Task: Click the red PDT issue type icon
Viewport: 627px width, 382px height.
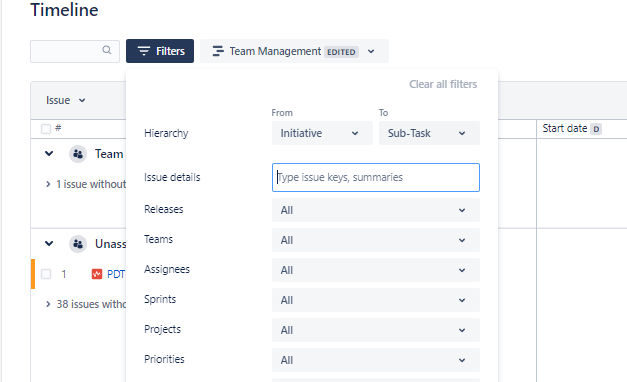Action: click(x=97, y=274)
